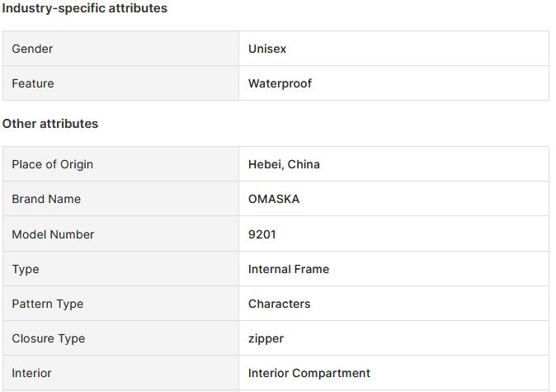The image size is (556, 392).
Task: Click the zipper closure value
Action: click(266, 338)
